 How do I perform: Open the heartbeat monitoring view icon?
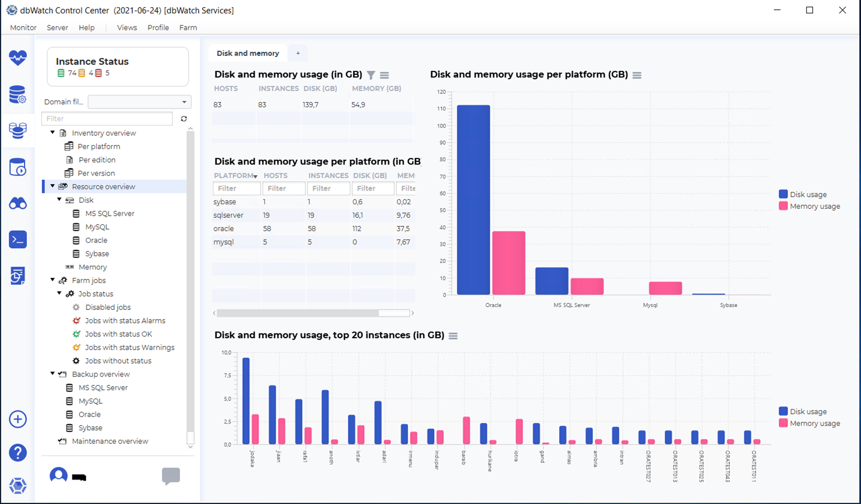click(x=18, y=58)
